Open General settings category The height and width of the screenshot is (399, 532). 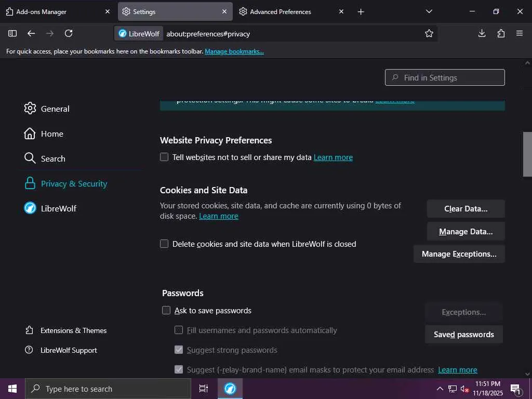[47, 109]
